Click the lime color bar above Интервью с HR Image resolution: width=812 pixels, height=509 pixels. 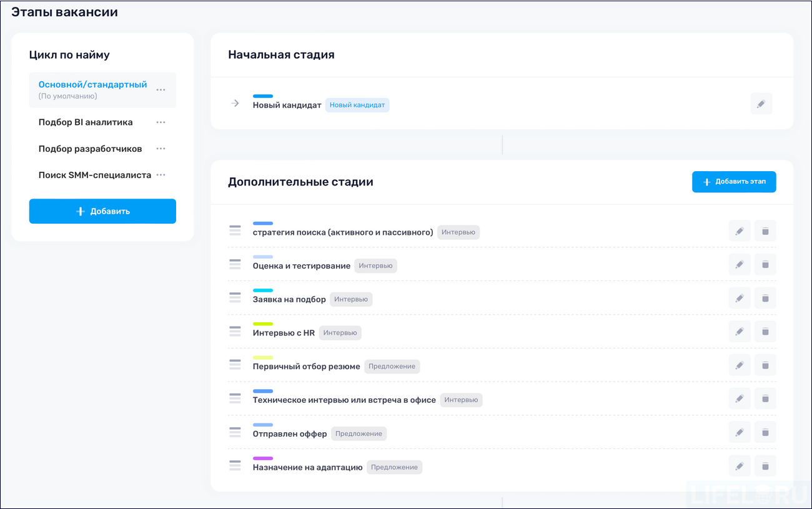[x=263, y=324]
